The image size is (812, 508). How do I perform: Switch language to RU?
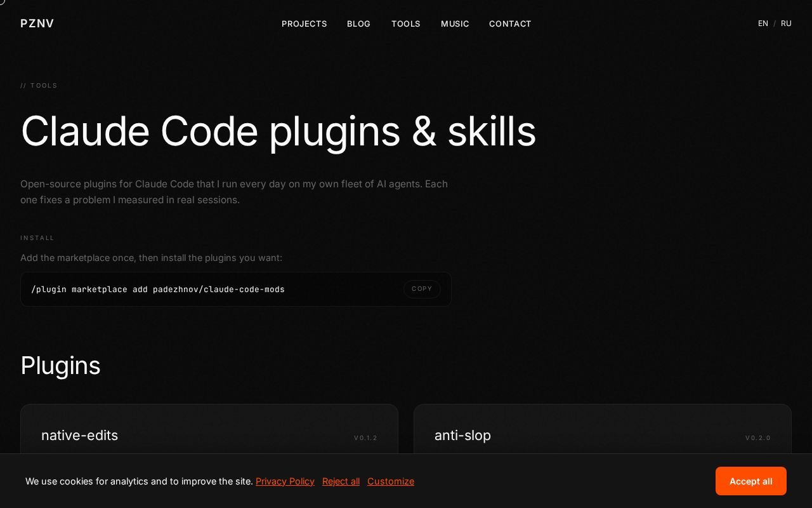786,23
